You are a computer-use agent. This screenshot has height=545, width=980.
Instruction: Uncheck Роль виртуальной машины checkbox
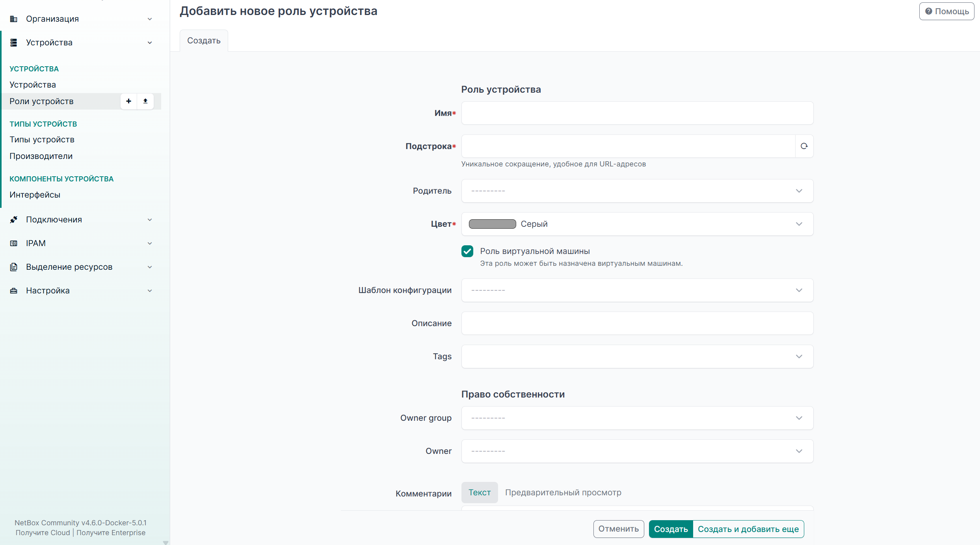(x=467, y=251)
